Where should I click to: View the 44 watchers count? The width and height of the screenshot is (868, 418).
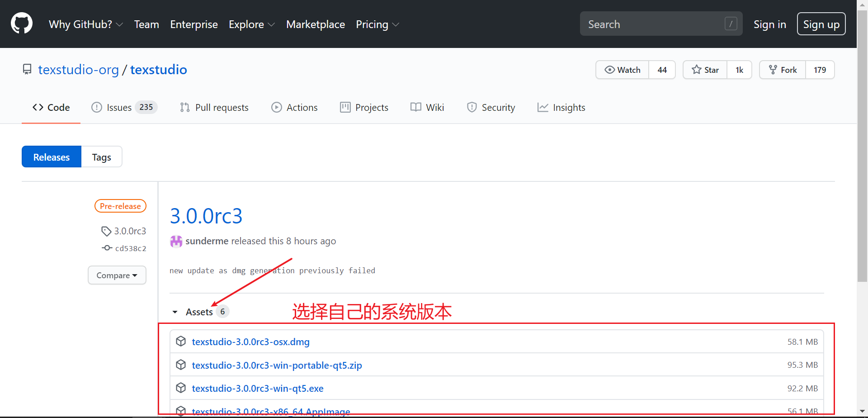[x=662, y=70]
